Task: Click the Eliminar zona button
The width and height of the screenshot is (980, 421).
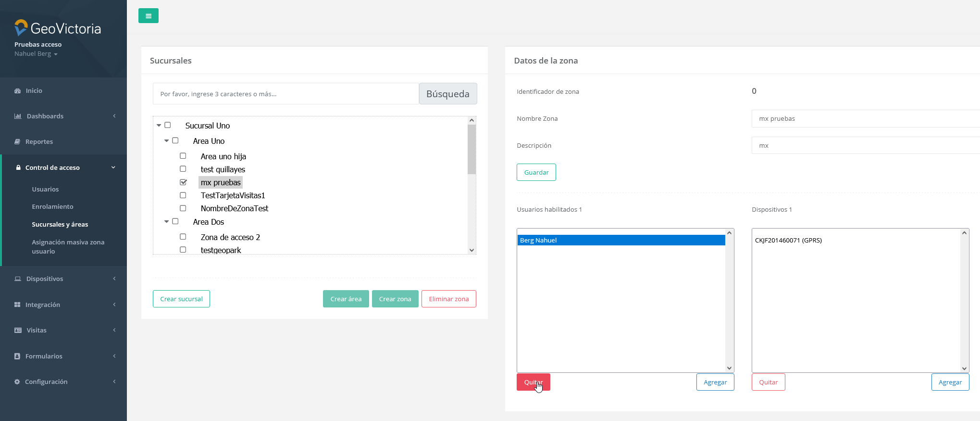Action: 448,299
